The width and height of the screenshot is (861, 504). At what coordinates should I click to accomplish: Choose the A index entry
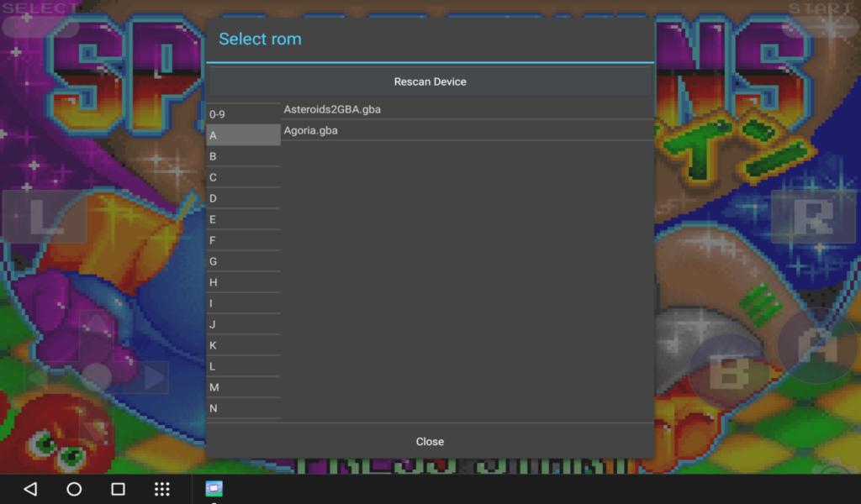point(243,135)
